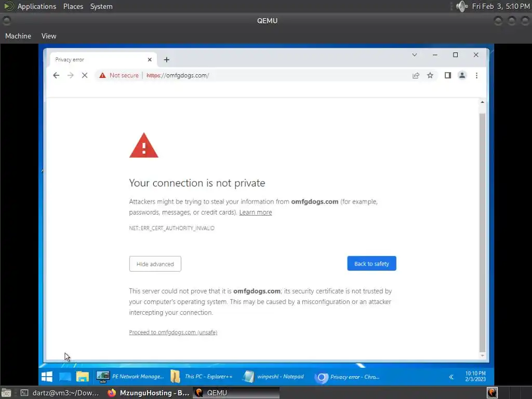Go back using Chrome's back arrow

[x=56, y=75]
